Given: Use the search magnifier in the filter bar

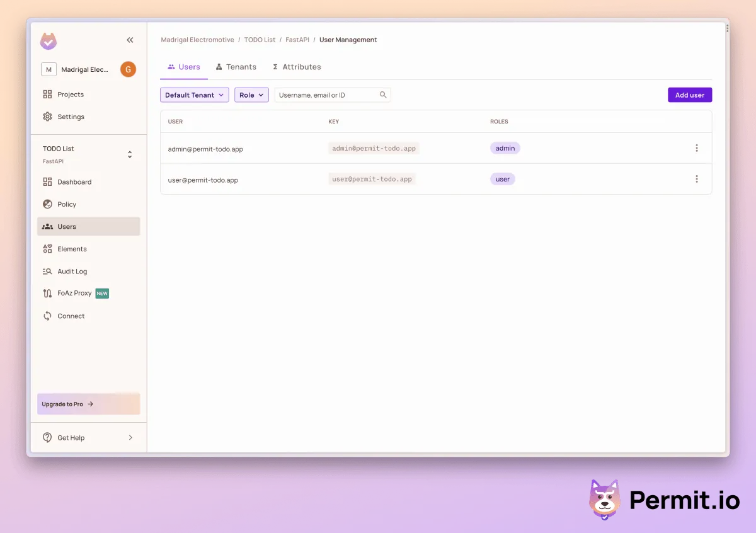Looking at the screenshot, I should 383,94.
